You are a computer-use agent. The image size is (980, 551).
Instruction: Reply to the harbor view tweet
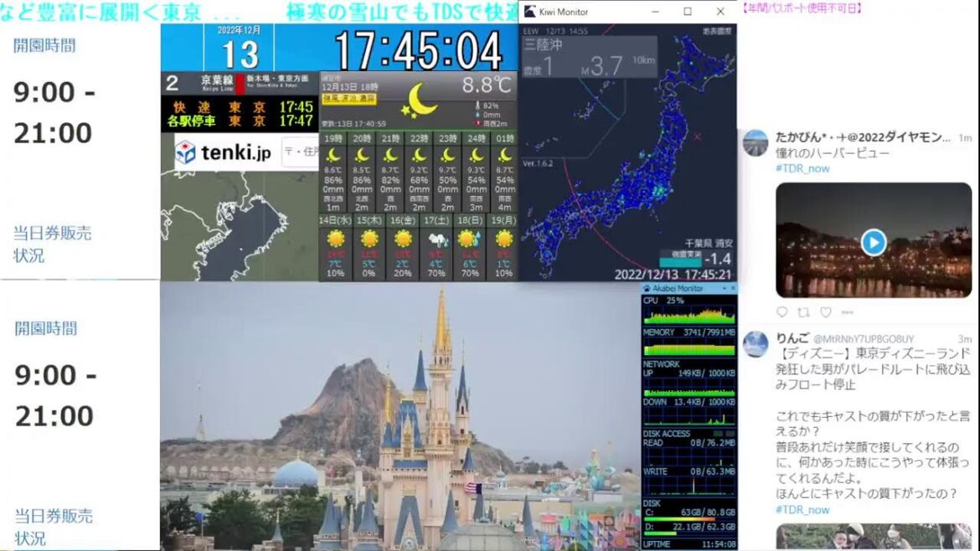click(782, 312)
